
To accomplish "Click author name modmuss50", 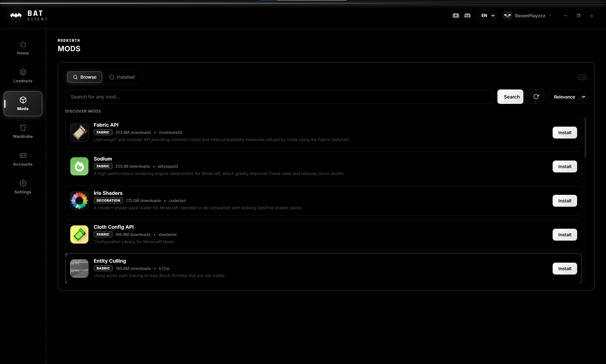I will 171,132.
